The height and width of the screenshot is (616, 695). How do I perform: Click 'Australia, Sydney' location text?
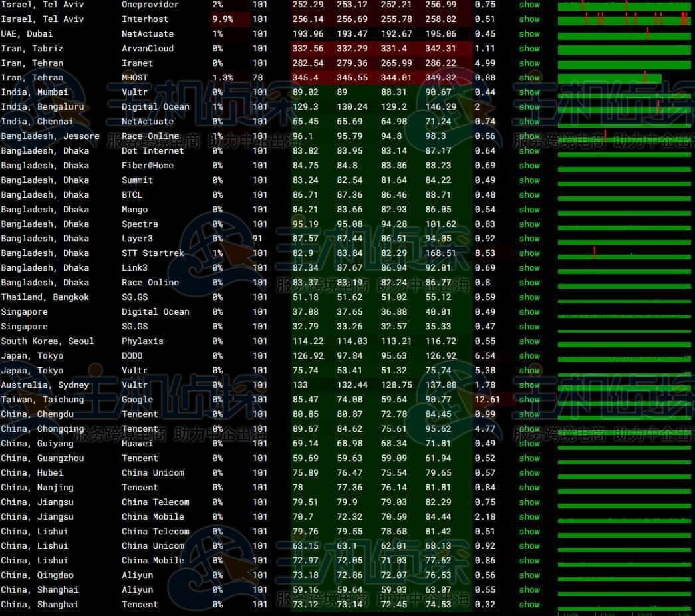(45, 385)
